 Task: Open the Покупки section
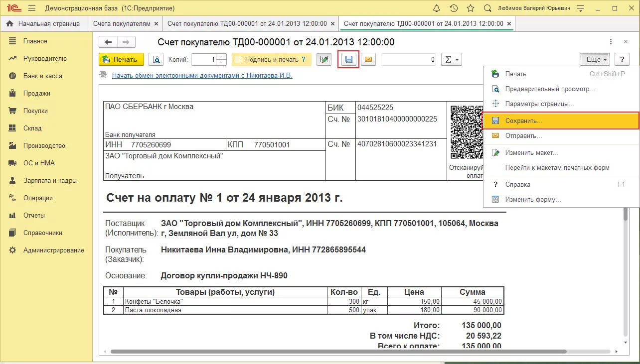46,111
